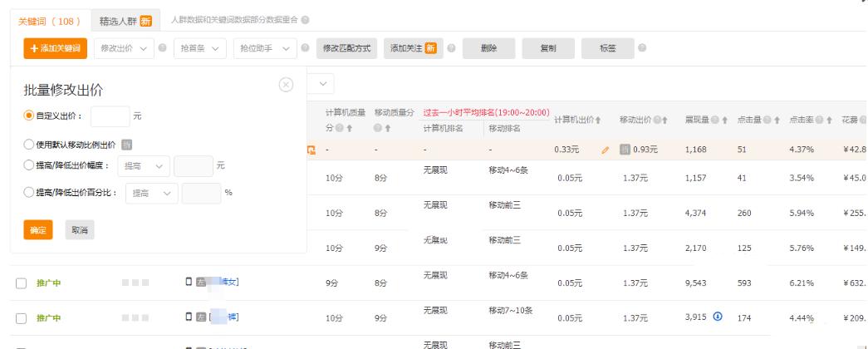This screenshot has width=868, height=349.
Task: Click the help icon next to 移动出价 header
Action: [656, 120]
